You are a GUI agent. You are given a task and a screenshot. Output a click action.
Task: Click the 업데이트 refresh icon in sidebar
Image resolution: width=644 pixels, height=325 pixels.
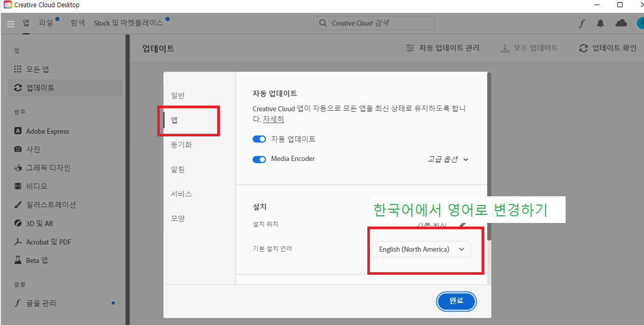[18, 88]
